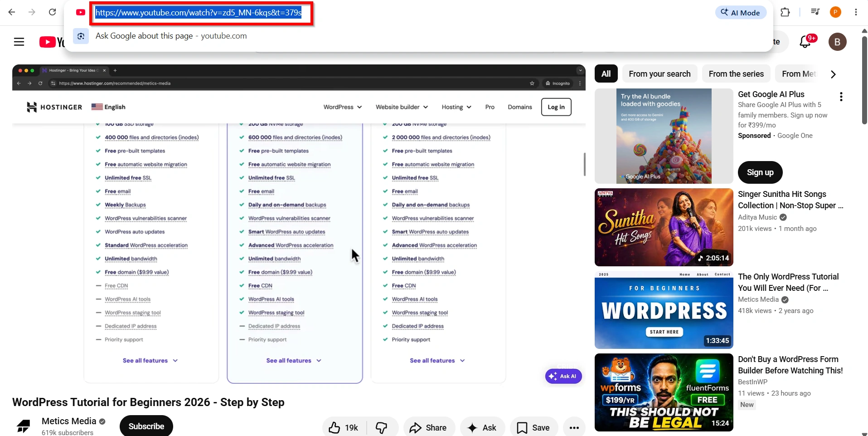Save the video to playlist
Screen dimensions: 868x436
533,427
